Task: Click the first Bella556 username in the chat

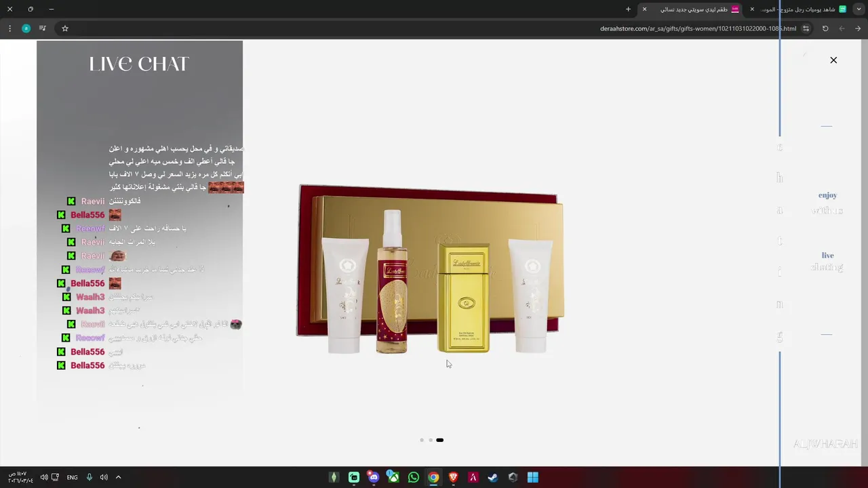Action: [x=87, y=215]
